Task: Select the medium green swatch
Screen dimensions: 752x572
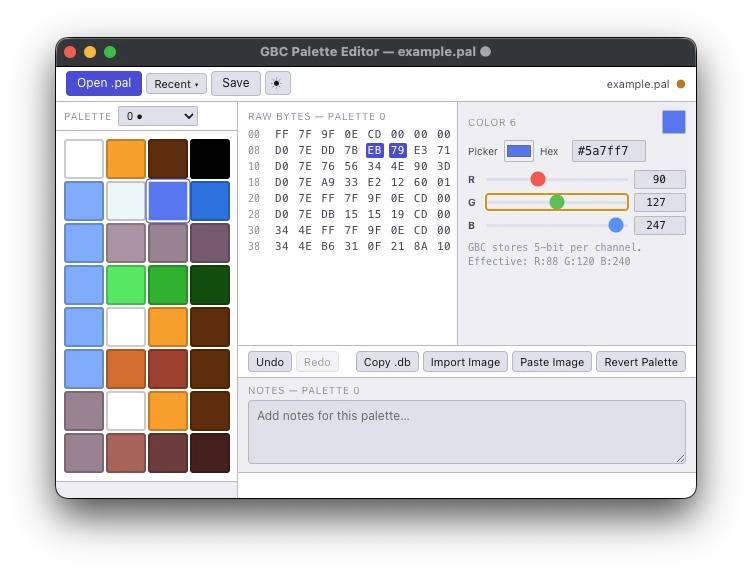Action: [168, 285]
